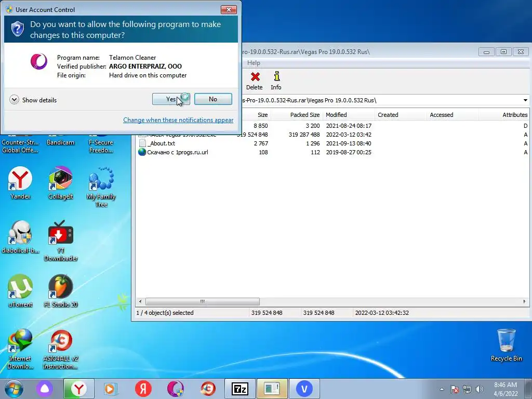Click red Яндекс taskbar icon
This screenshot has width=532, height=399.
[x=143, y=389]
